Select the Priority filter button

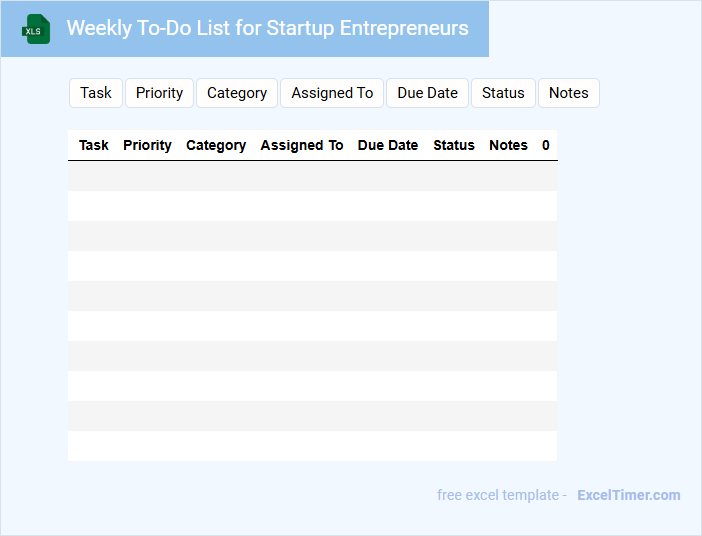click(x=159, y=93)
